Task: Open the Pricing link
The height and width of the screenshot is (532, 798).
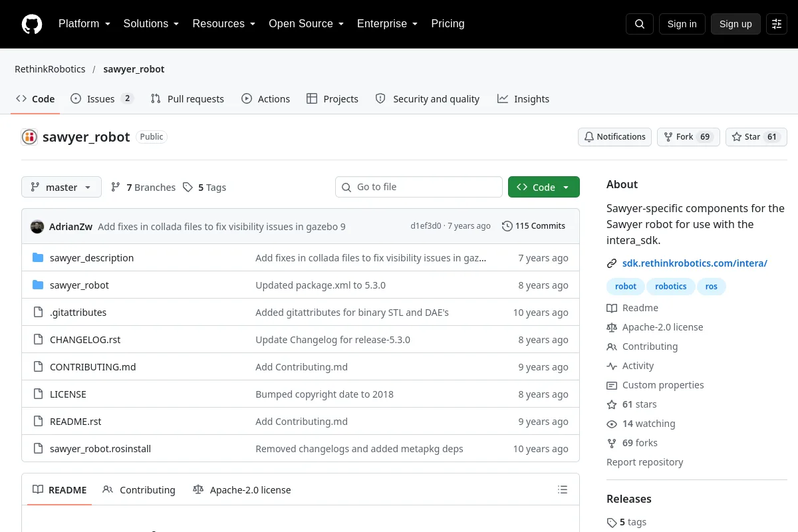Action: click(x=448, y=24)
